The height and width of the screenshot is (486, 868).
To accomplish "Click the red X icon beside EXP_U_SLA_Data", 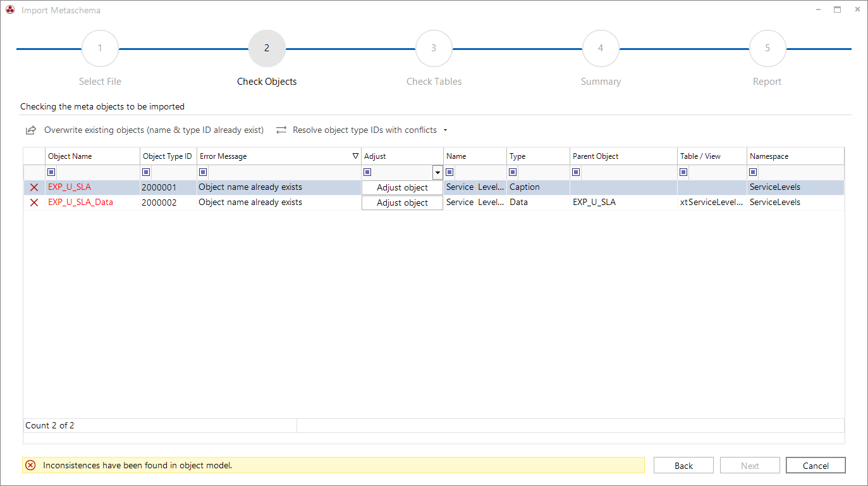I will 34,202.
